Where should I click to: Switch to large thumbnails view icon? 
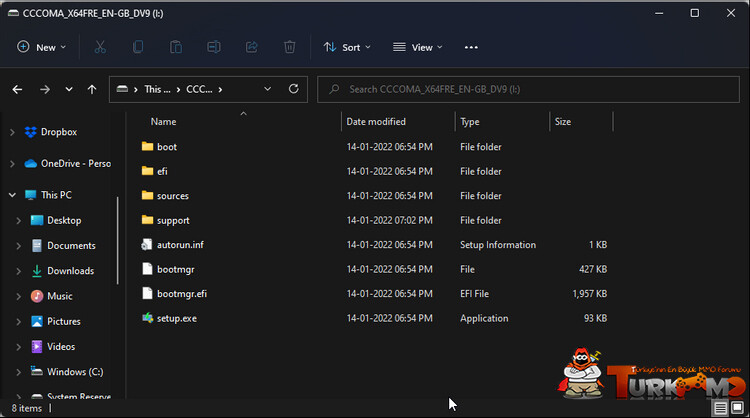[738, 407]
